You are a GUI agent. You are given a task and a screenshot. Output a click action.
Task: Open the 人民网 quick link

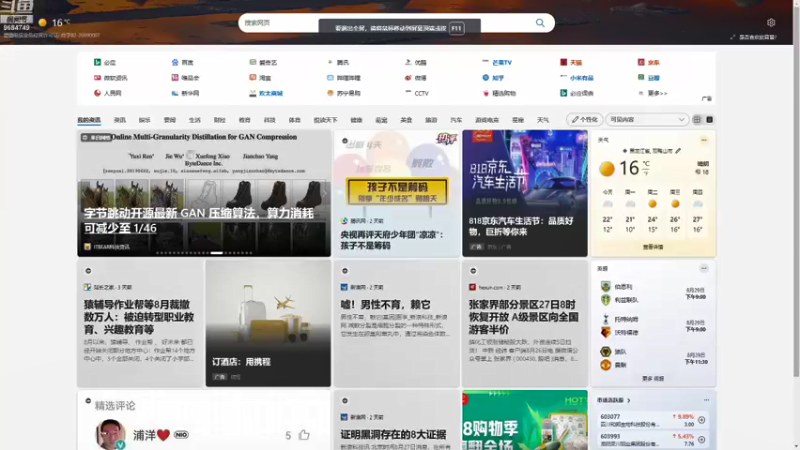pyautogui.click(x=108, y=93)
